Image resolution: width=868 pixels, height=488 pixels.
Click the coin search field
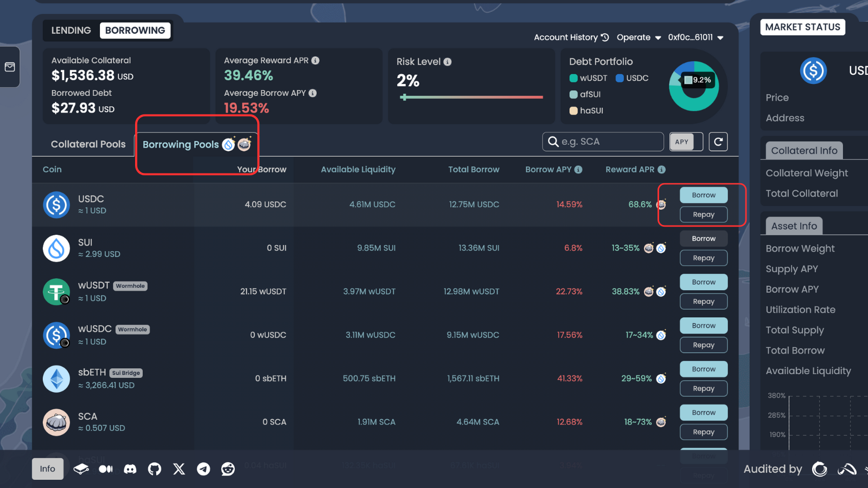[x=603, y=142]
